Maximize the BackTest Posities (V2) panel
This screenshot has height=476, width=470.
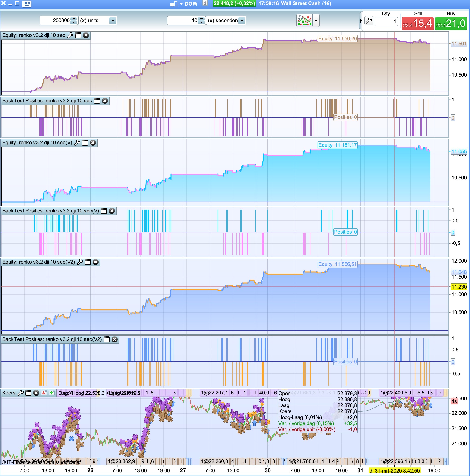tap(107, 339)
